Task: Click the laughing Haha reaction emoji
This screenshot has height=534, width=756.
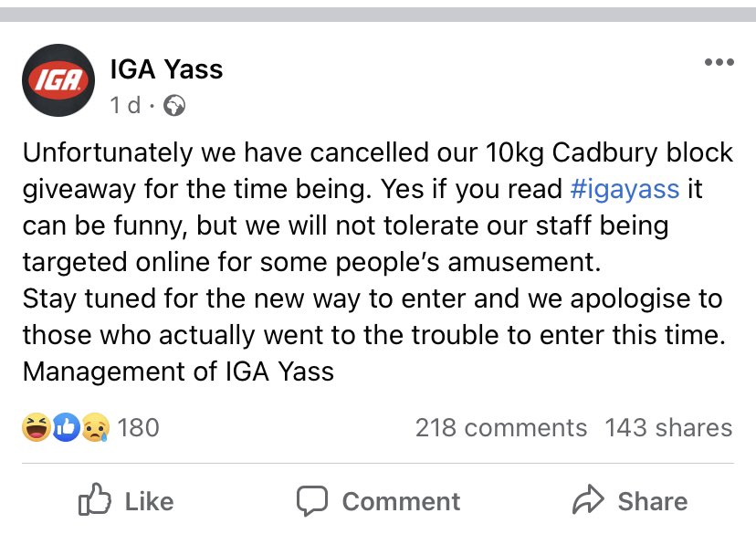Action: [37, 427]
